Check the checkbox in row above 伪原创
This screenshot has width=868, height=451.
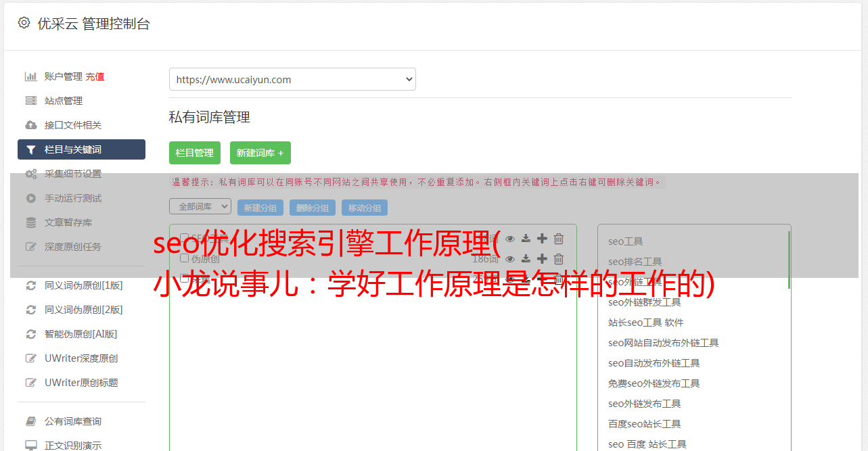click(184, 238)
